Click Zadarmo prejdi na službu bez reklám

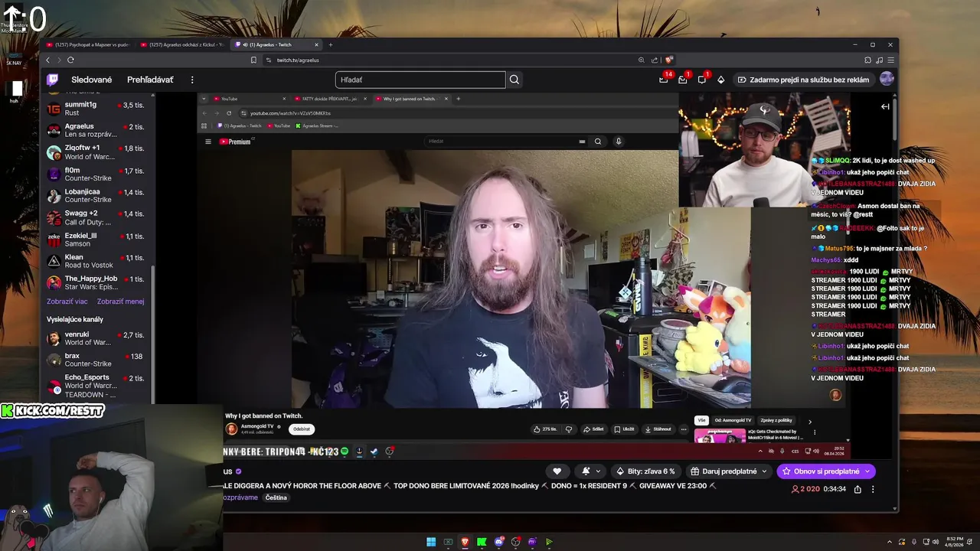[x=803, y=80]
